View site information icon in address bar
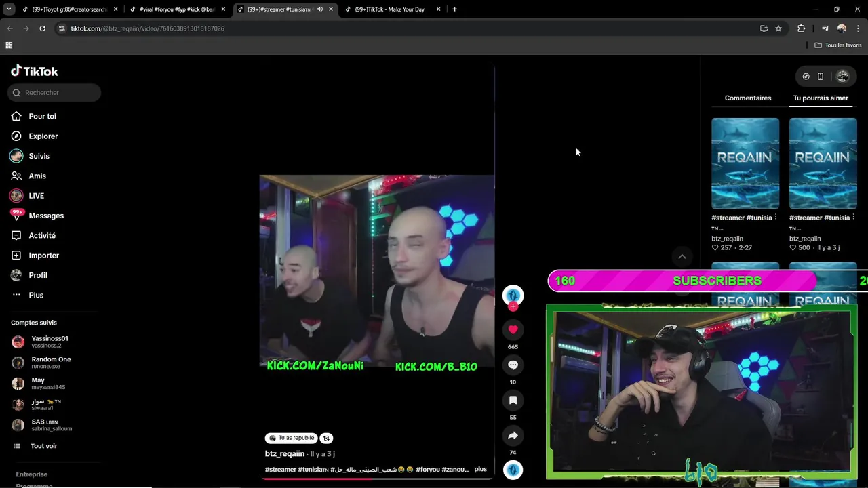 pos(62,28)
